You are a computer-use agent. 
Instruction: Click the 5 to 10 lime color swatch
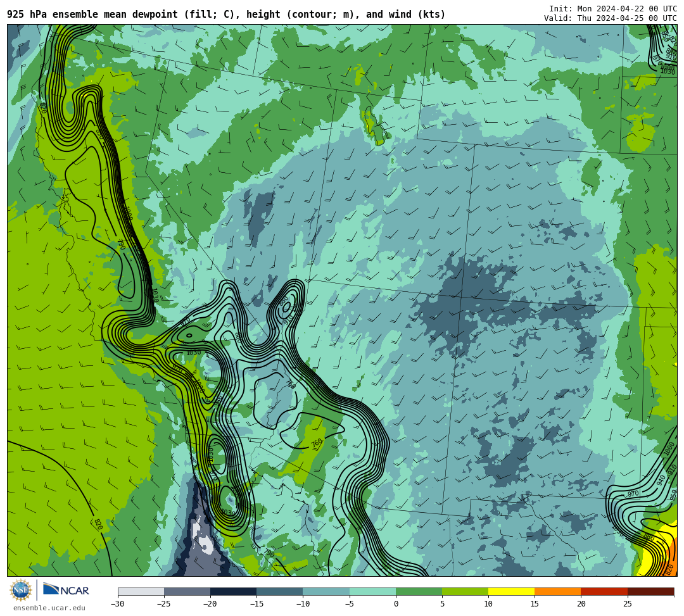pos(465,591)
